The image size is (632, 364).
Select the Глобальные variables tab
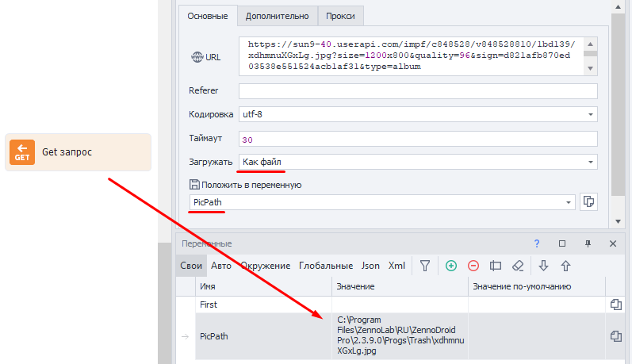pos(326,266)
